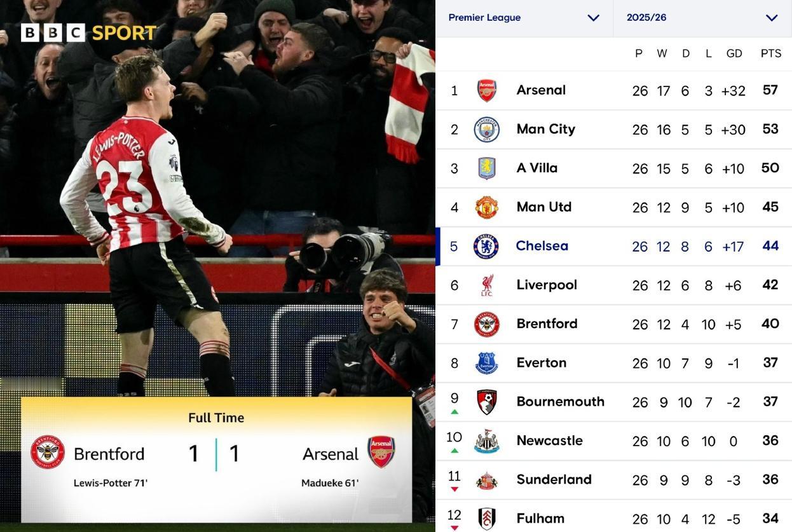The width and height of the screenshot is (792, 532).
Task: Open the Fulham team link
Action: [540, 519]
